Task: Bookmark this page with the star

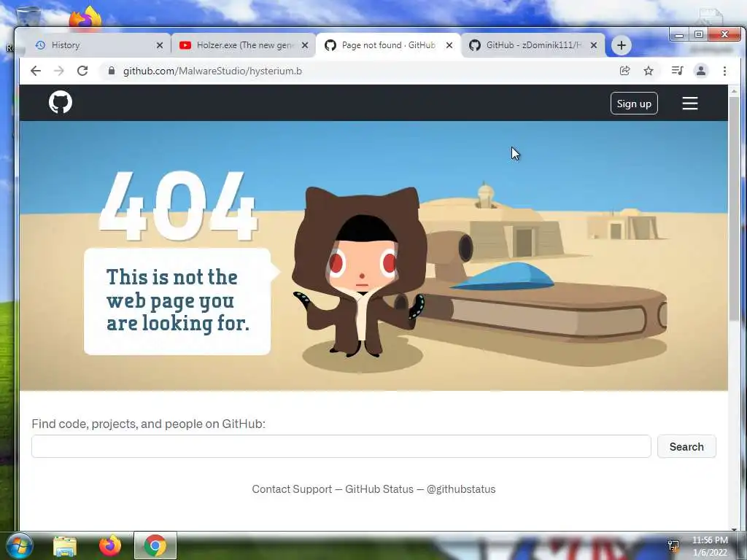Action: pos(649,71)
